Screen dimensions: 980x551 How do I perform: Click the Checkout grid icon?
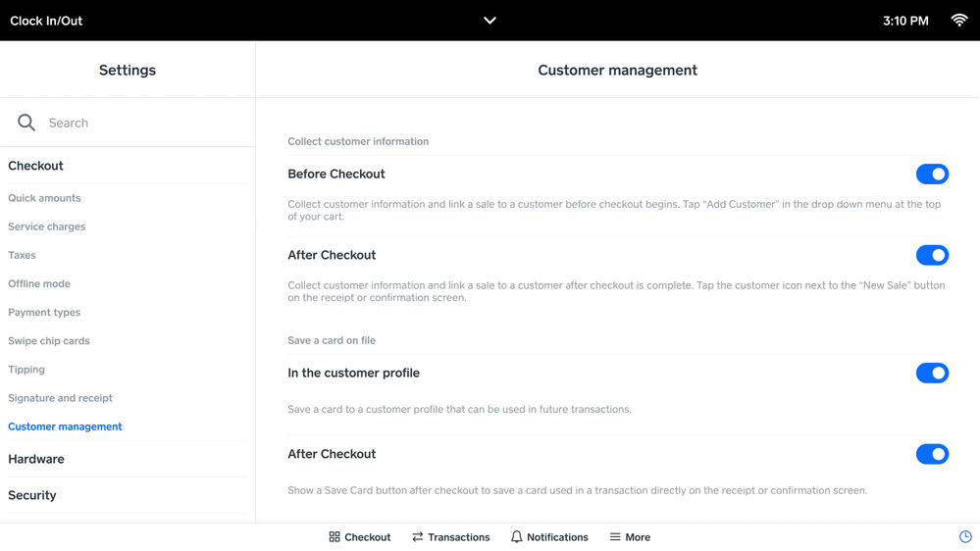pos(335,537)
